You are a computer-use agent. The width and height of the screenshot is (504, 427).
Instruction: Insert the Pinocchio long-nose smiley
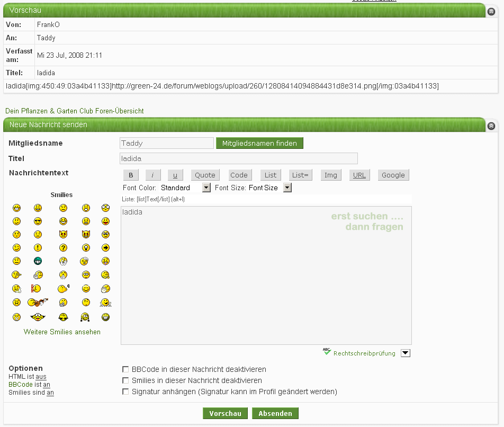click(x=16, y=274)
